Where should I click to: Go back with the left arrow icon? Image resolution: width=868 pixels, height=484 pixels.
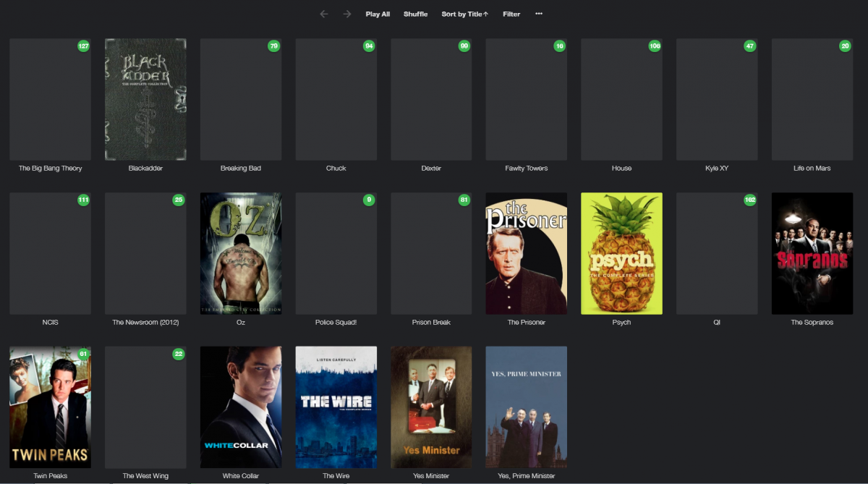(324, 14)
